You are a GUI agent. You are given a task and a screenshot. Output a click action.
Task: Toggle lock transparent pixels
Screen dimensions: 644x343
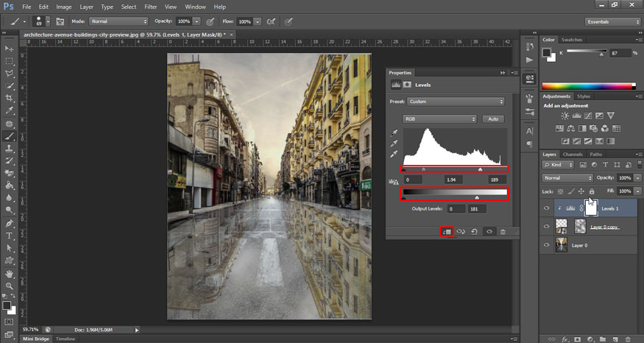point(561,191)
